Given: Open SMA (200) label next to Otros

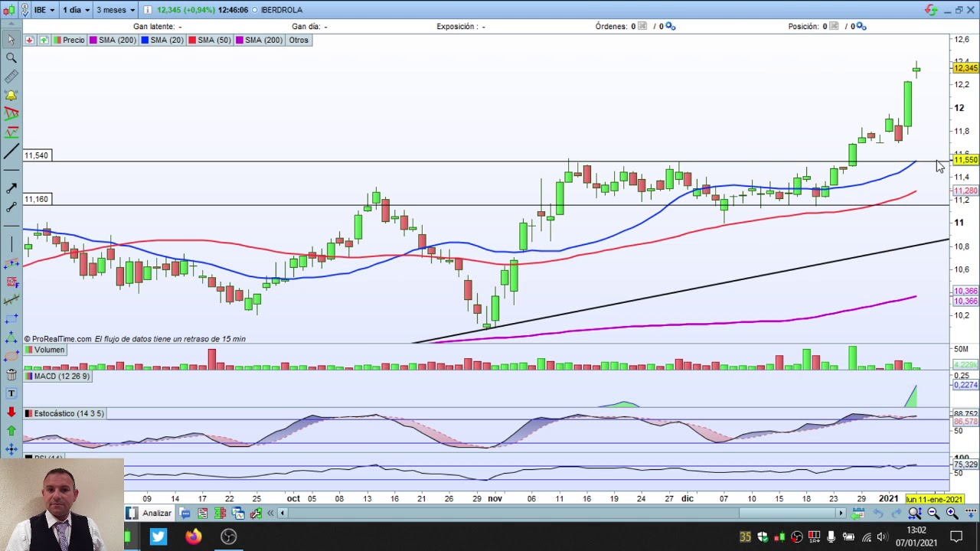Looking at the screenshot, I should point(260,40).
